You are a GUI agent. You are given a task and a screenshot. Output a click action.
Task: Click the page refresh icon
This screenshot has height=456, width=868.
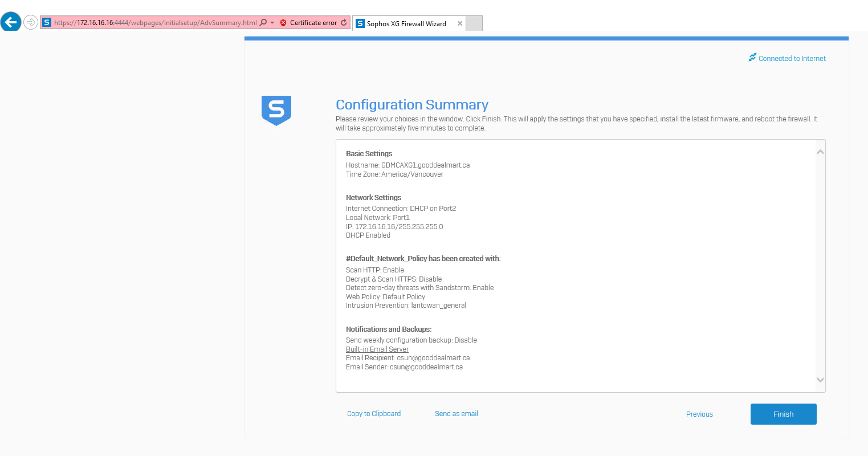point(344,23)
